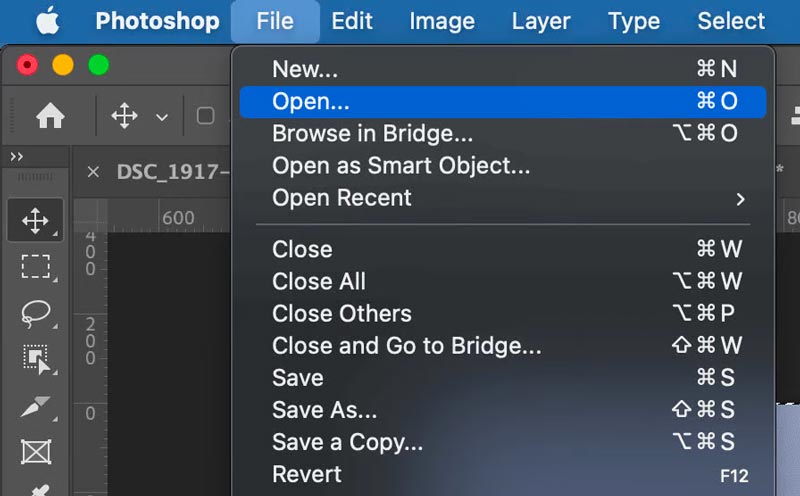Toggle the Auto-Select checkbox in options bar
This screenshot has width=800, height=496.
point(205,116)
